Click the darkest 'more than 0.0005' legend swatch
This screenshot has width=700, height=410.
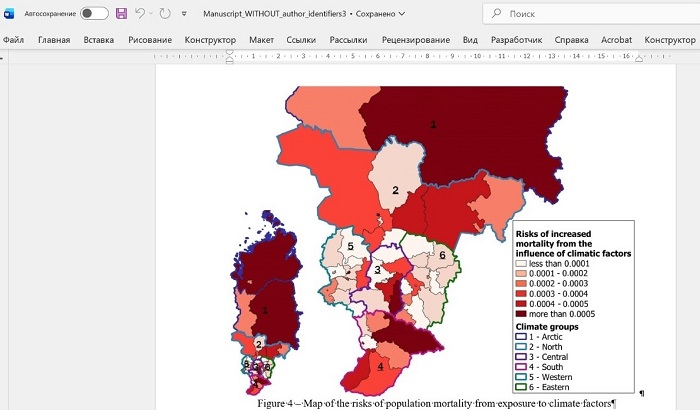pyautogui.click(x=521, y=313)
